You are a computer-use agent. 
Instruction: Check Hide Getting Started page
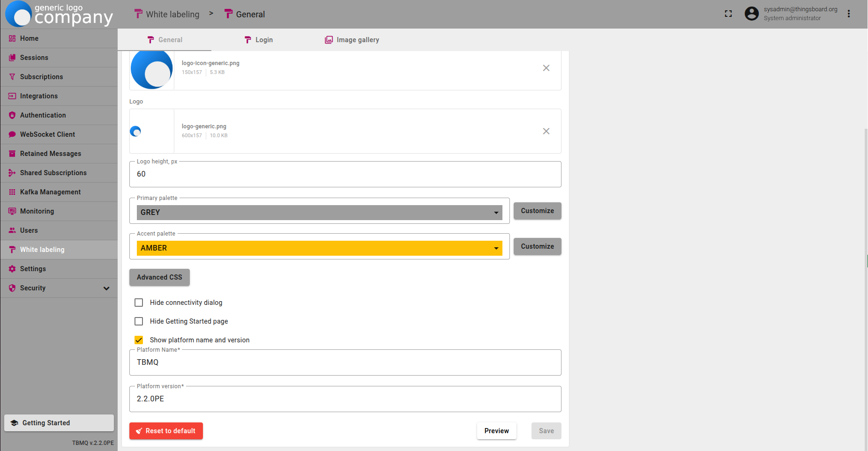click(x=139, y=321)
